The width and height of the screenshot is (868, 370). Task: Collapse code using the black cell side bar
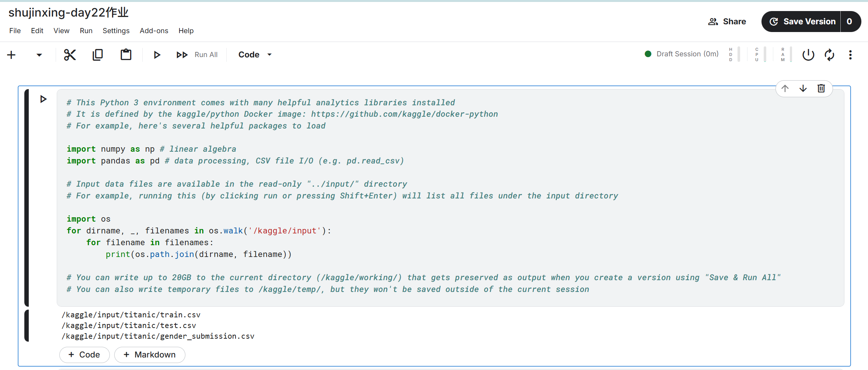pos(27,198)
